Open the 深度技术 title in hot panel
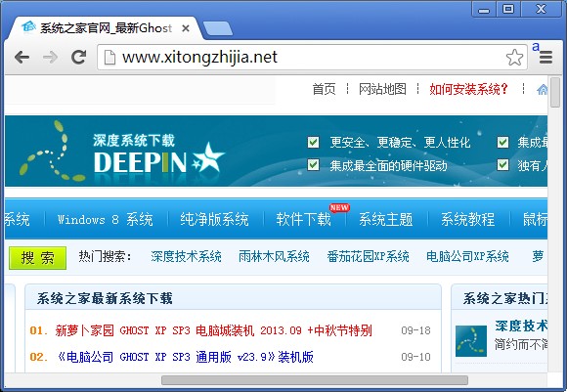 tap(521, 326)
